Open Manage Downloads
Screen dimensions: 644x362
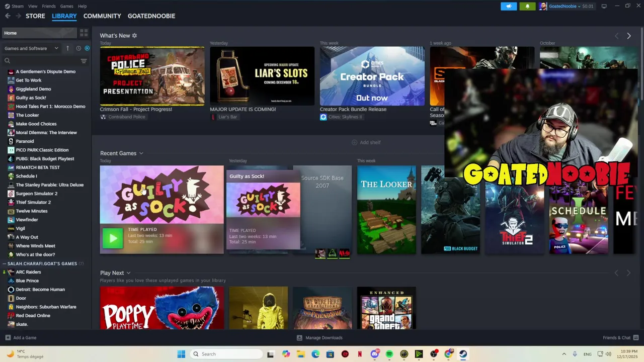pyautogui.click(x=319, y=338)
